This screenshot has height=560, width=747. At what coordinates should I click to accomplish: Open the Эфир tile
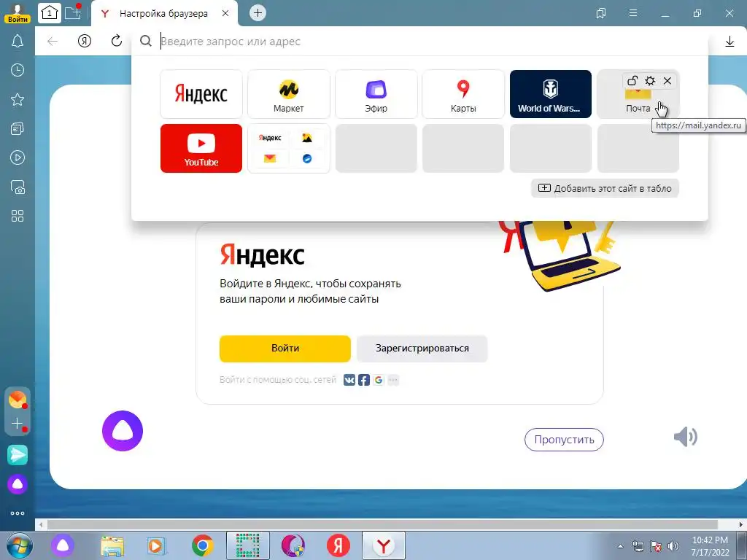pyautogui.click(x=376, y=94)
